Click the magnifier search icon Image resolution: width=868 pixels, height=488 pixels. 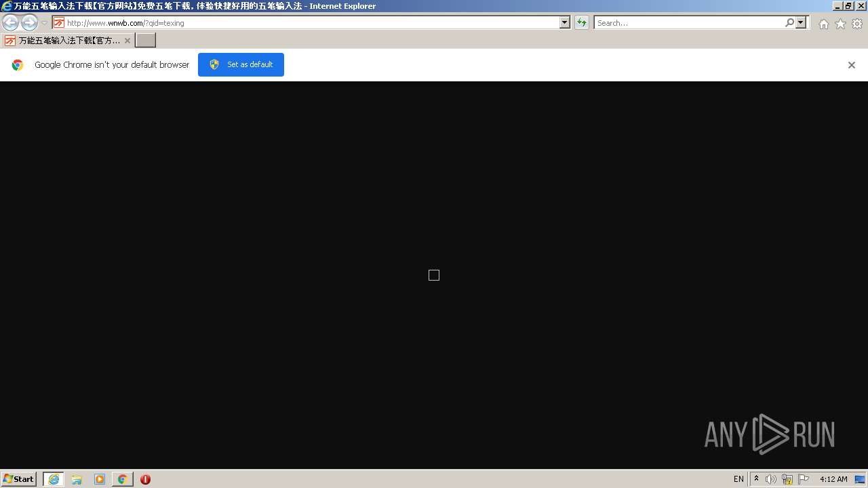(x=789, y=22)
